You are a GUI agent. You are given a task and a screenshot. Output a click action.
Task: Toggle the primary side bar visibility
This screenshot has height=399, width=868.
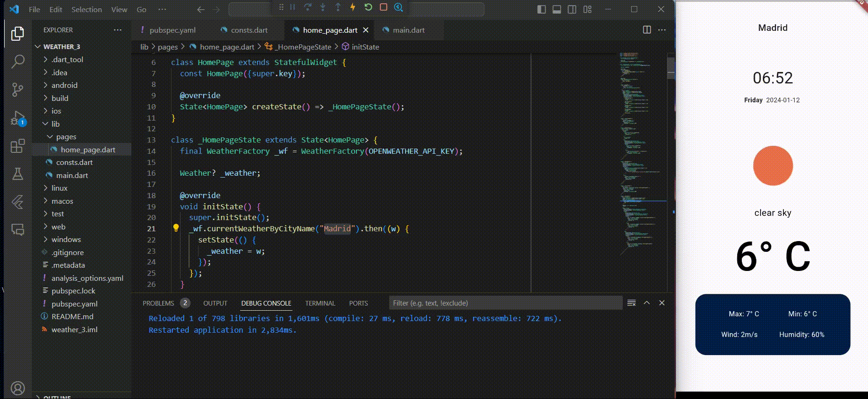pos(541,9)
